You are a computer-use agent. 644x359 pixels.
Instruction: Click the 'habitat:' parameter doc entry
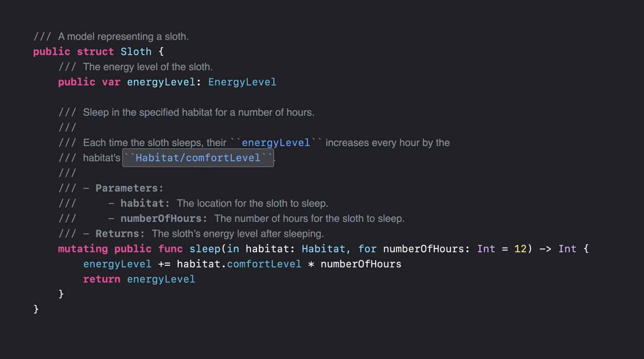pyautogui.click(x=145, y=203)
